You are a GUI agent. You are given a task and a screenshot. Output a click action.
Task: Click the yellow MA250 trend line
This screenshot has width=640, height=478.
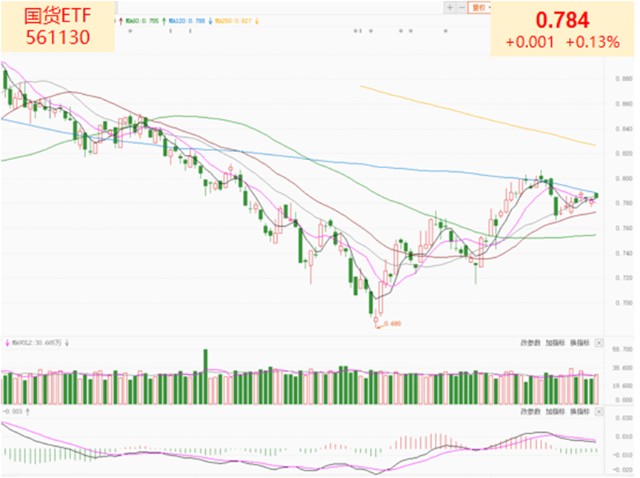pos(478,116)
